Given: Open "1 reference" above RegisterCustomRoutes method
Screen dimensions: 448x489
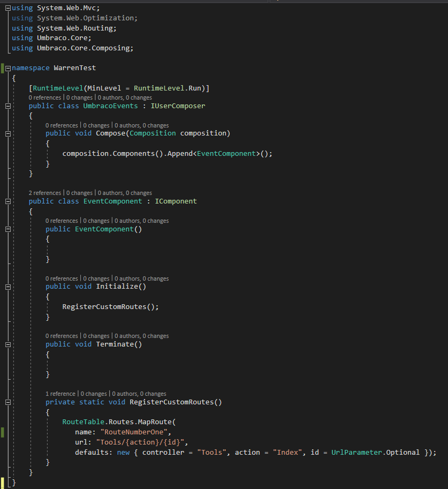Looking at the screenshot, I should (x=60, y=394).
